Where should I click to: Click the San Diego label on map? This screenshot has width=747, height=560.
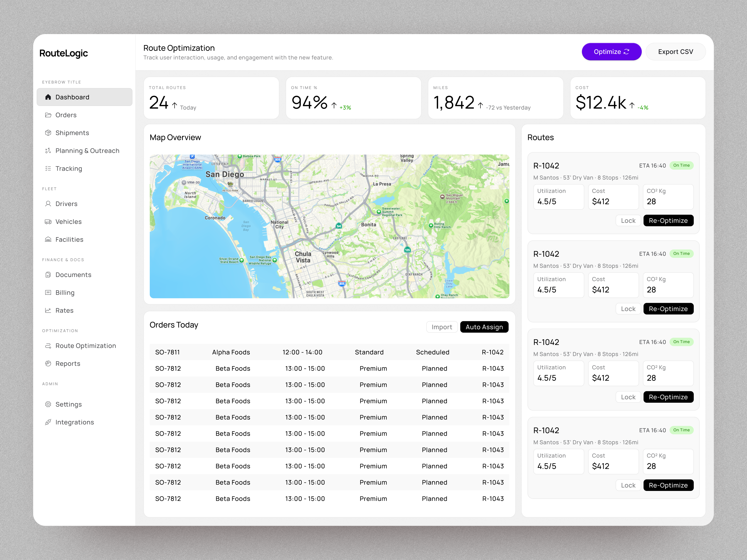coord(225,175)
